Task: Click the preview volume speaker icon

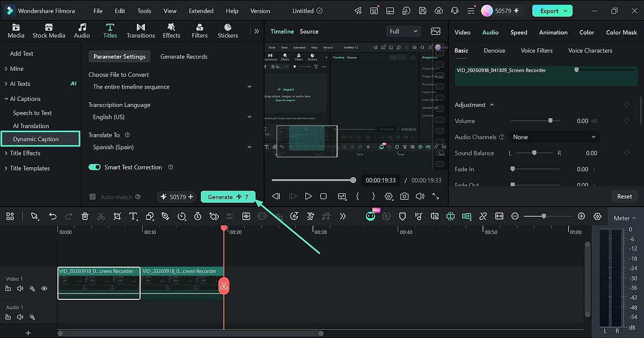Action: point(420,196)
